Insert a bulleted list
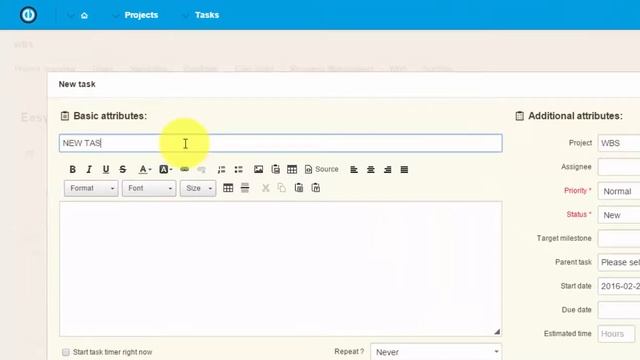640x360 pixels. [x=238, y=169]
